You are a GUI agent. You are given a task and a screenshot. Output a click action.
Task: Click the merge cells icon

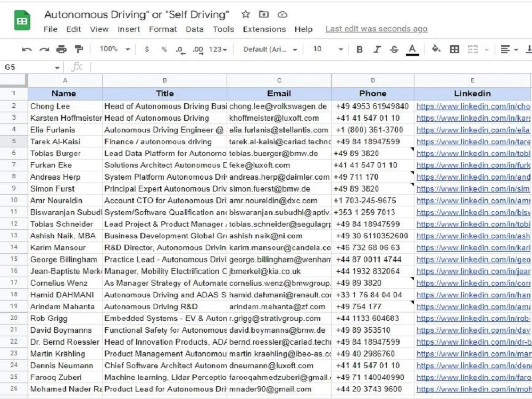pos(473,49)
